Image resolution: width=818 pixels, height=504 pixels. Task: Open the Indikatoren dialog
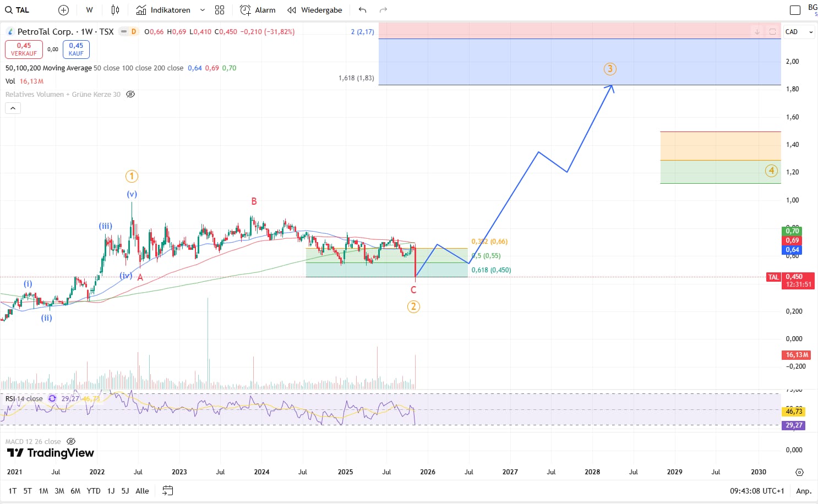(163, 10)
